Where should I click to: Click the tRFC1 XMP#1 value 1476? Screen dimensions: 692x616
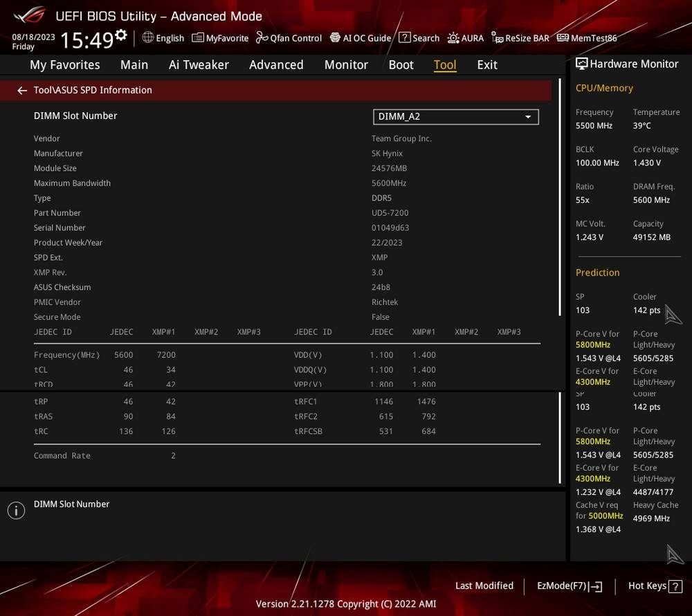pos(426,401)
